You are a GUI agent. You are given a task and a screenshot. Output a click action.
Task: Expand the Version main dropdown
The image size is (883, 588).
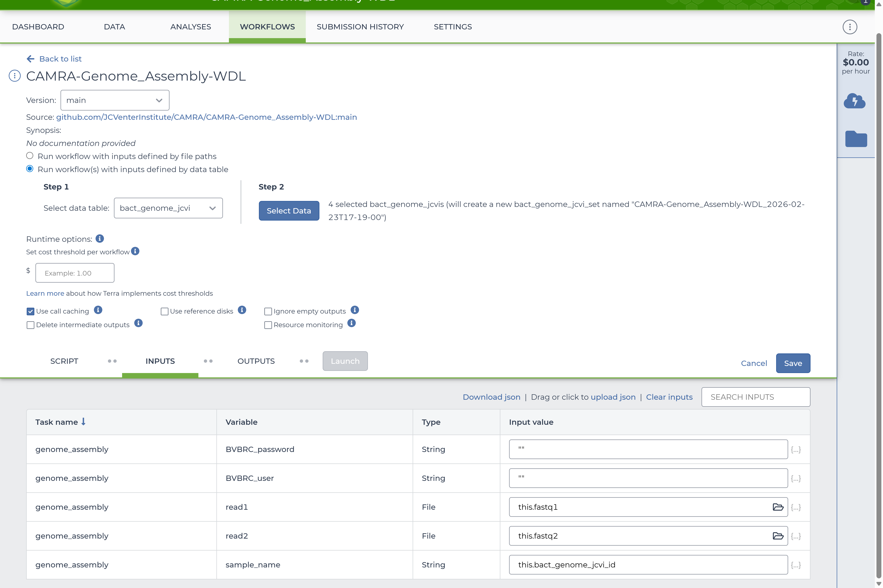(114, 100)
